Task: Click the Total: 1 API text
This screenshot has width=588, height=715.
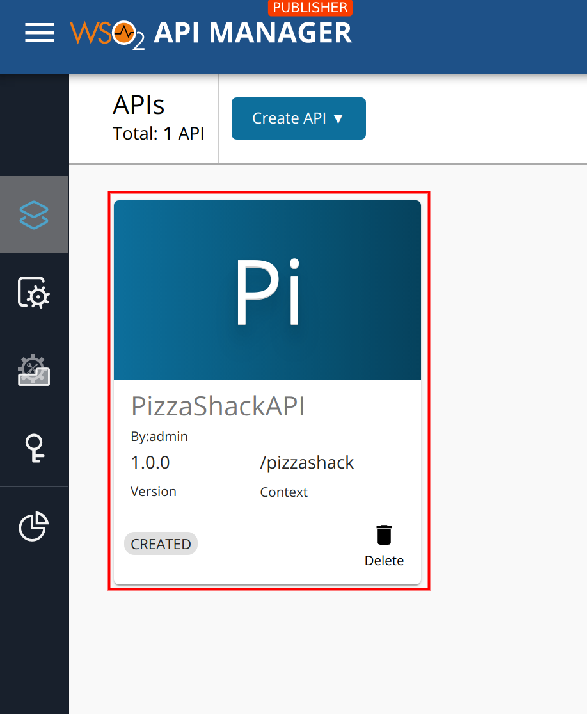Action: pos(158,134)
